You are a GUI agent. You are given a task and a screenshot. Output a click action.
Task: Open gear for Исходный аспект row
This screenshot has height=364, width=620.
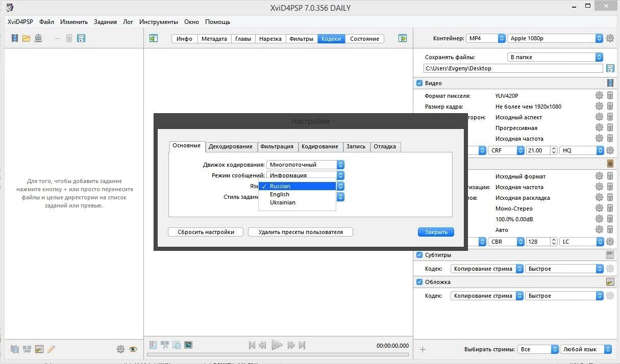(599, 117)
